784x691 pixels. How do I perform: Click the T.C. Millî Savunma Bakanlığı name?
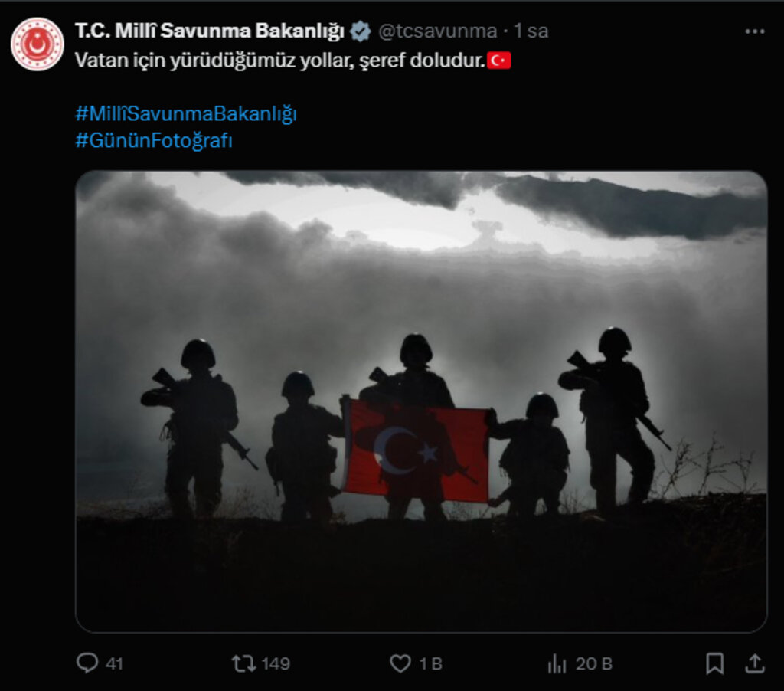210,31
